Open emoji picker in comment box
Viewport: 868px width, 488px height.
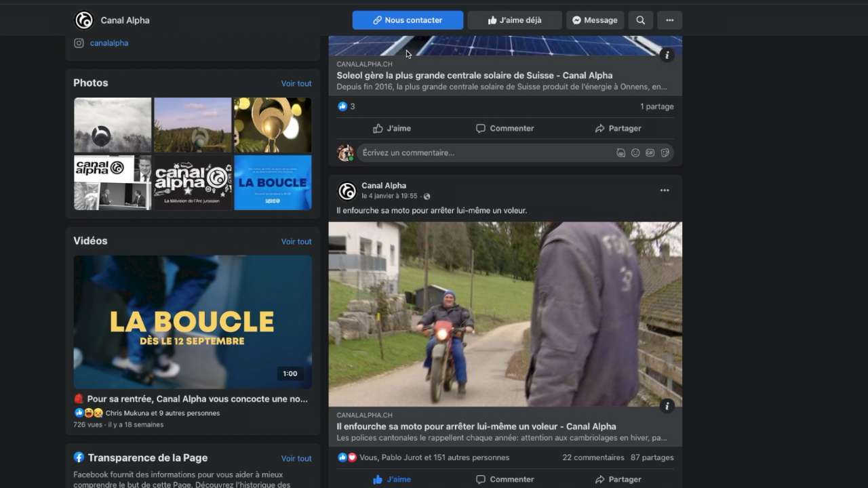click(x=635, y=153)
